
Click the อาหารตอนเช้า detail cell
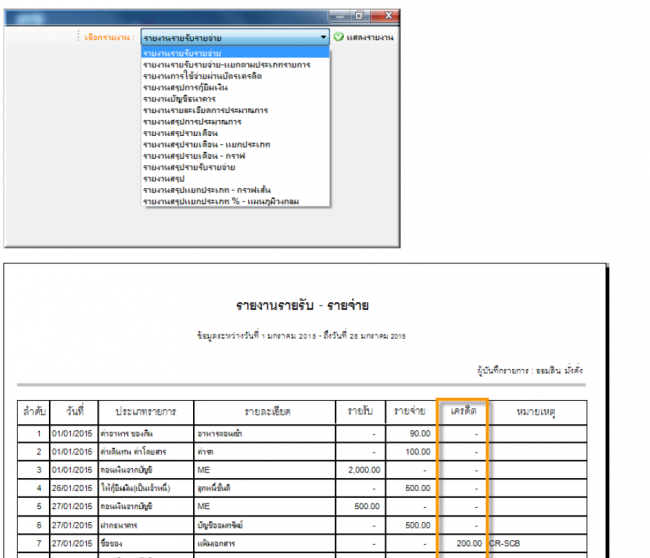264,434
